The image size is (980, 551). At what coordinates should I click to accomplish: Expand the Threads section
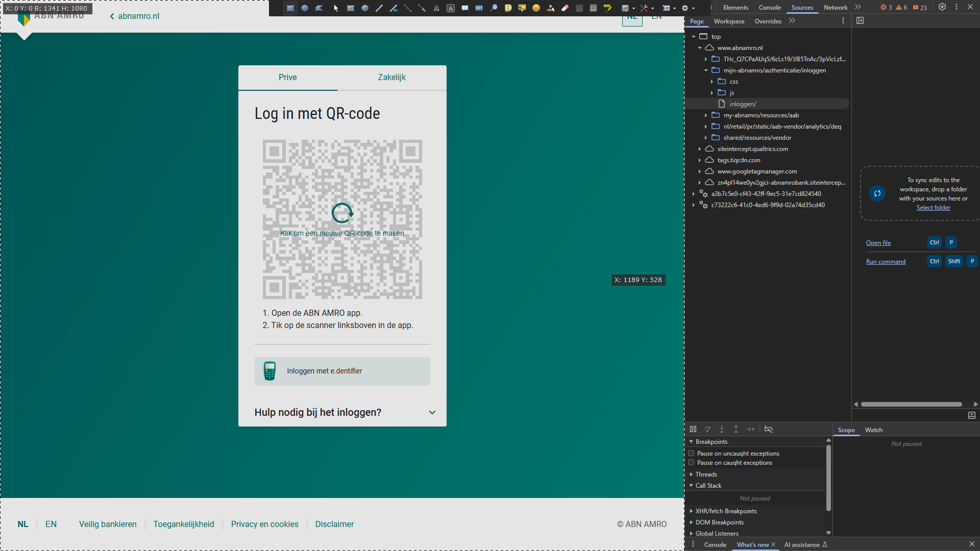tap(706, 474)
